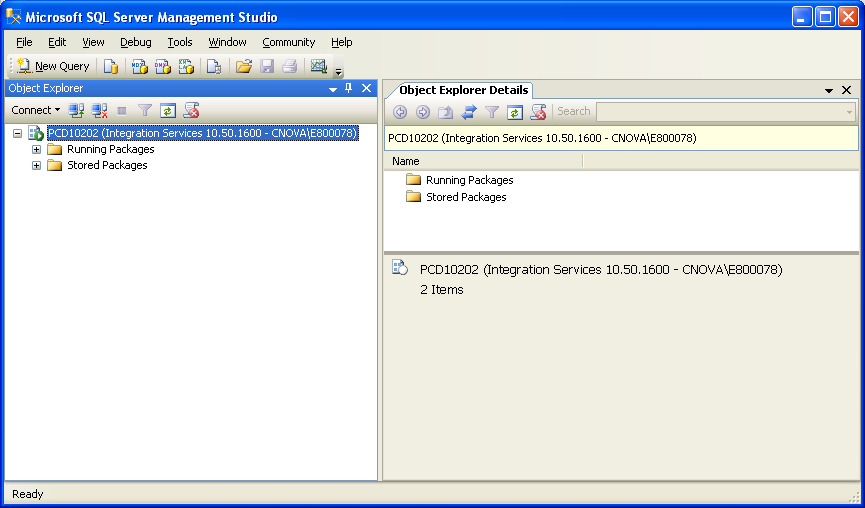Click the New Query toolbar button
This screenshot has height=508, width=865.
(53, 66)
